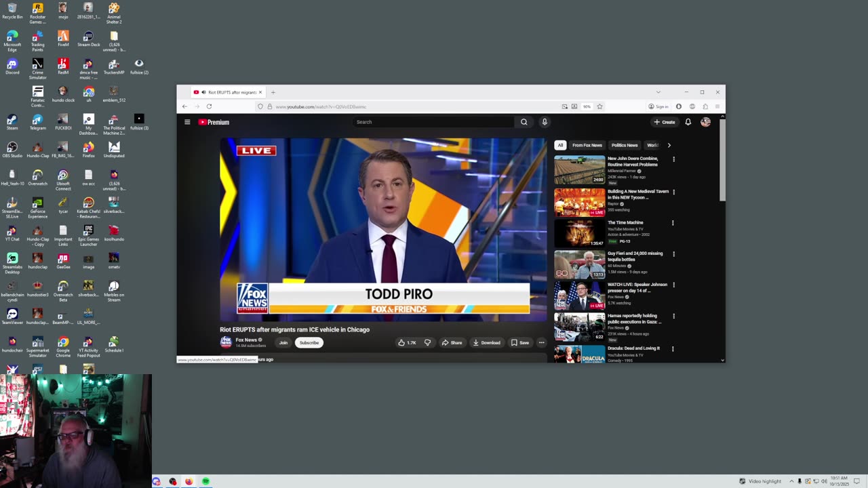Show site security padlock info
Viewport: 868px width, 488px height.
[x=269, y=106]
